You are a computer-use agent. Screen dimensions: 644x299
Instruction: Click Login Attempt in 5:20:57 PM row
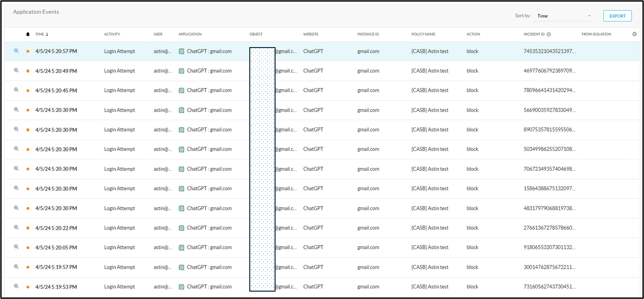120,51
